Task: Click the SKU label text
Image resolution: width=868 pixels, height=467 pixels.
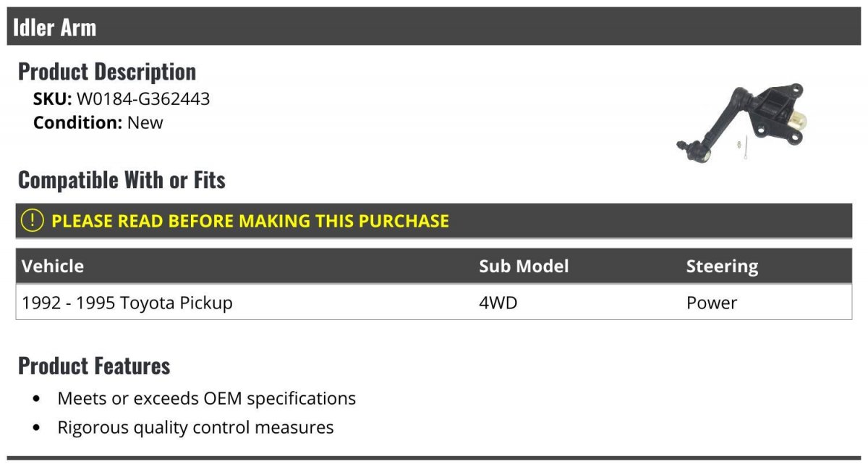Action: point(53,98)
